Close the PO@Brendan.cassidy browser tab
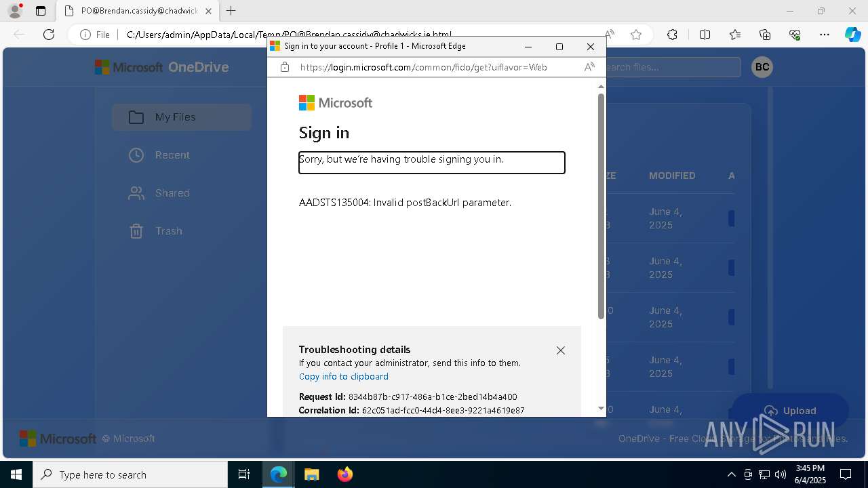This screenshot has height=488, width=868. 208,11
